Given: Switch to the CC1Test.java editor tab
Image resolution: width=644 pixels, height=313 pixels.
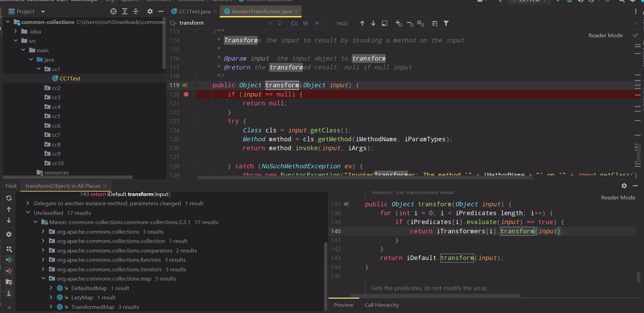Looking at the screenshot, I should click(x=194, y=12).
